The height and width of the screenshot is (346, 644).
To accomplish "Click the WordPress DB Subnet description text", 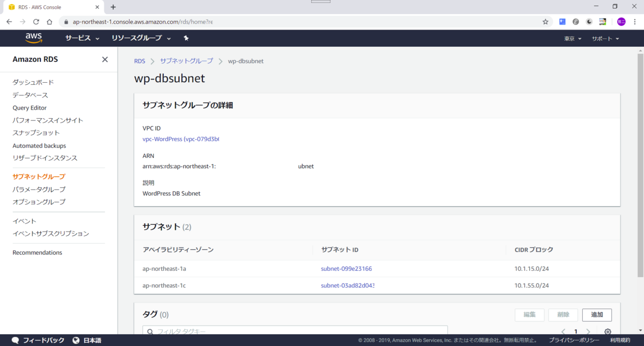I will pyautogui.click(x=171, y=193).
